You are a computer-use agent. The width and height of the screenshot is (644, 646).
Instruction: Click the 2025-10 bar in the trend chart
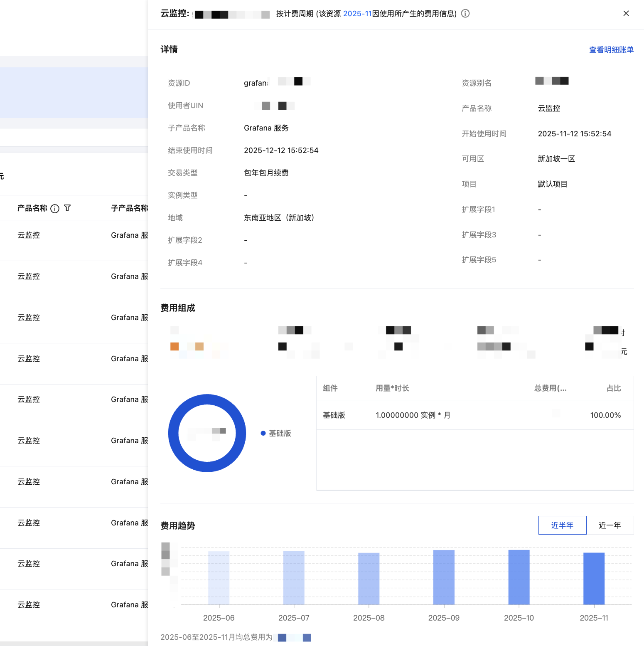point(519,577)
